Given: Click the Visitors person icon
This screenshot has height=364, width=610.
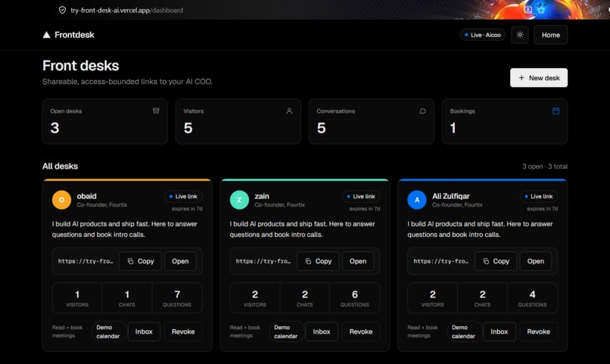Looking at the screenshot, I should [289, 110].
